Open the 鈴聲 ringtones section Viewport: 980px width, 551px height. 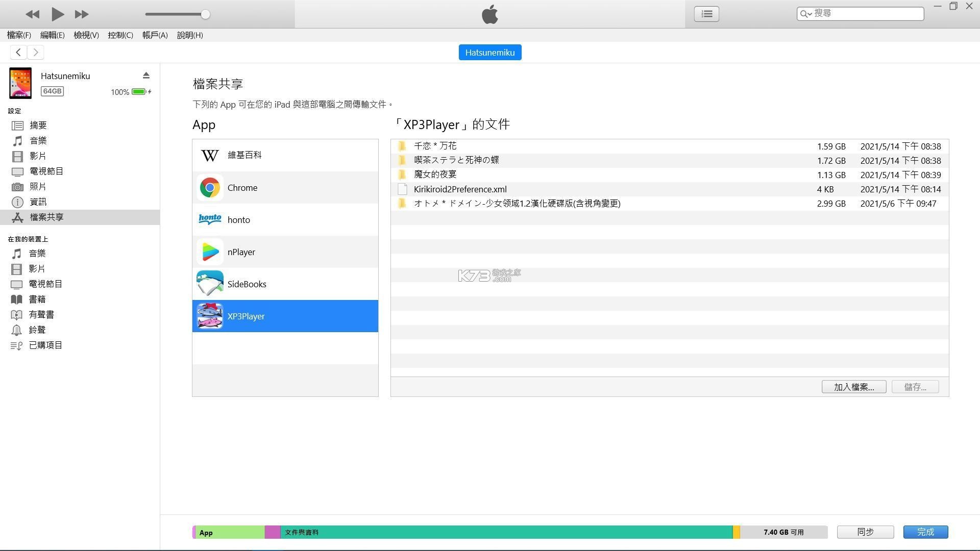37,330
